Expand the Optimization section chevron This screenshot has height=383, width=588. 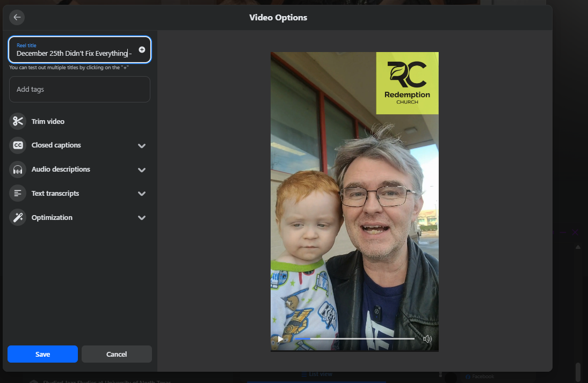pos(142,218)
